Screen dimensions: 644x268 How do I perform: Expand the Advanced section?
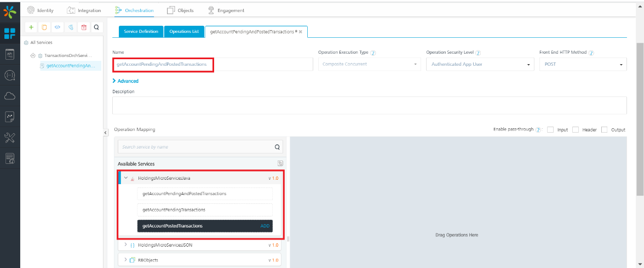tap(125, 81)
